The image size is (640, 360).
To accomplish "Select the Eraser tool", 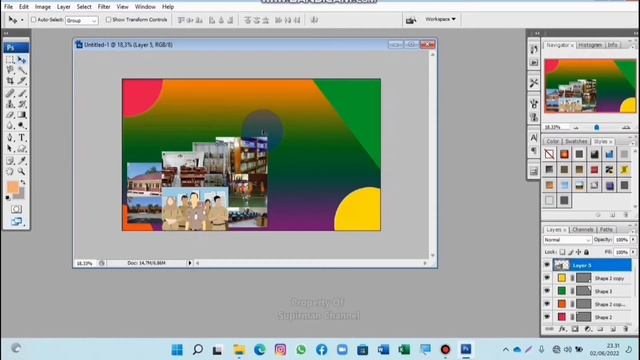I will 10,115.
